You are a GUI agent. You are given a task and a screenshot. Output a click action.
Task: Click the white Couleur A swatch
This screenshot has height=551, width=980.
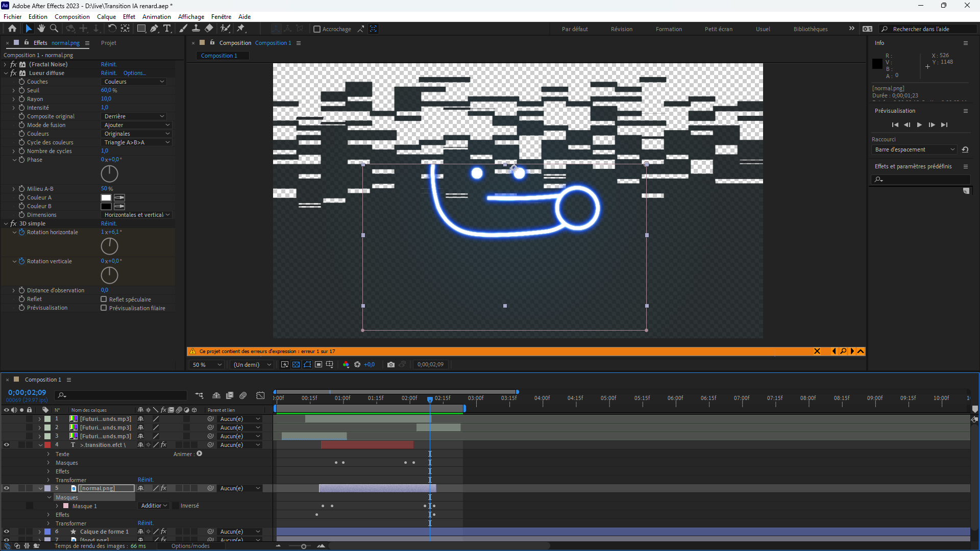(x=106, y=198)
